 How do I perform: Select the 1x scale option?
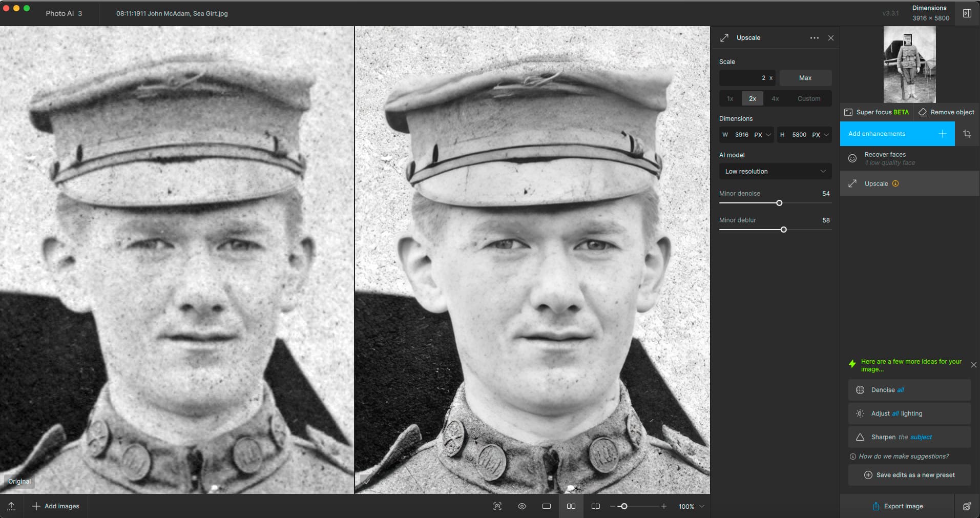click(730, 98)
